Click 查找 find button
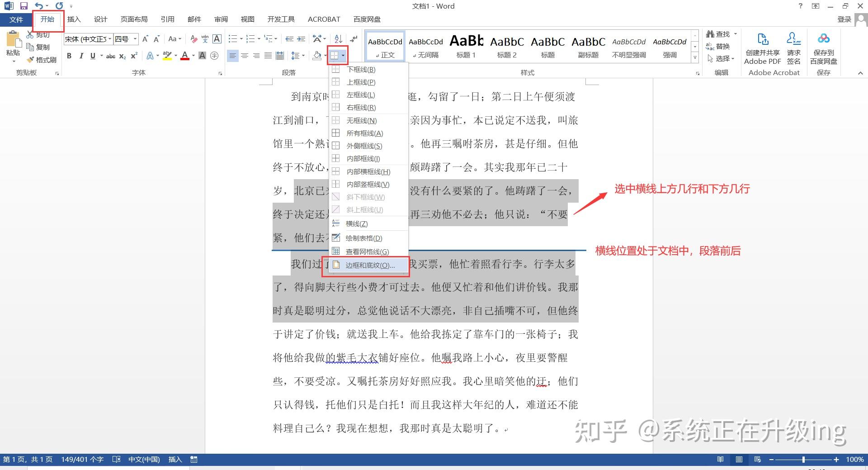This screenshot has width=868, height=470. pyautogui.click(x=719, y=34)
